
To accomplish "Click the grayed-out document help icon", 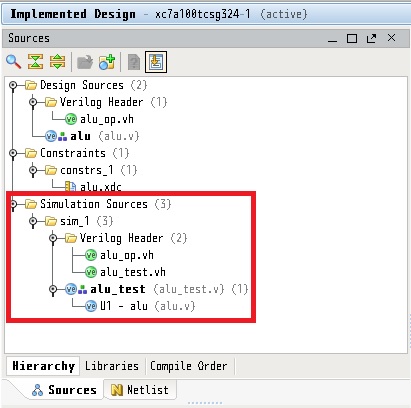I will 134,62.
